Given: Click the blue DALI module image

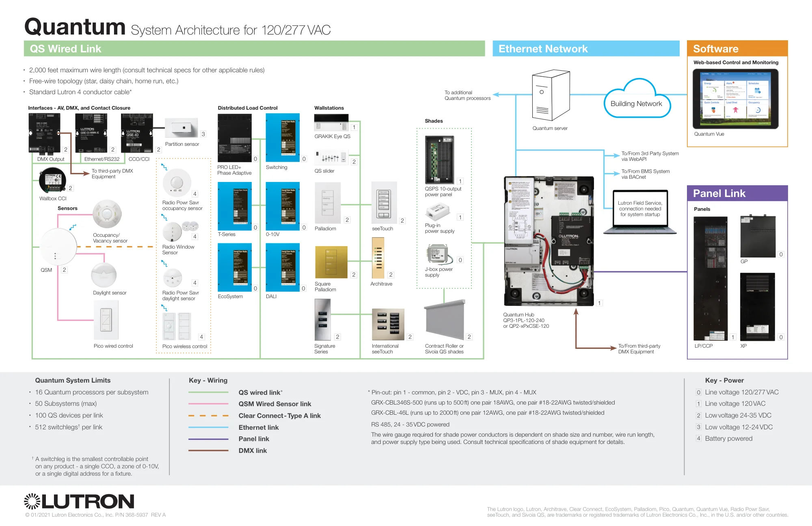Looking at the screenshot, I should pyautogui.click(x=283, y=267).
